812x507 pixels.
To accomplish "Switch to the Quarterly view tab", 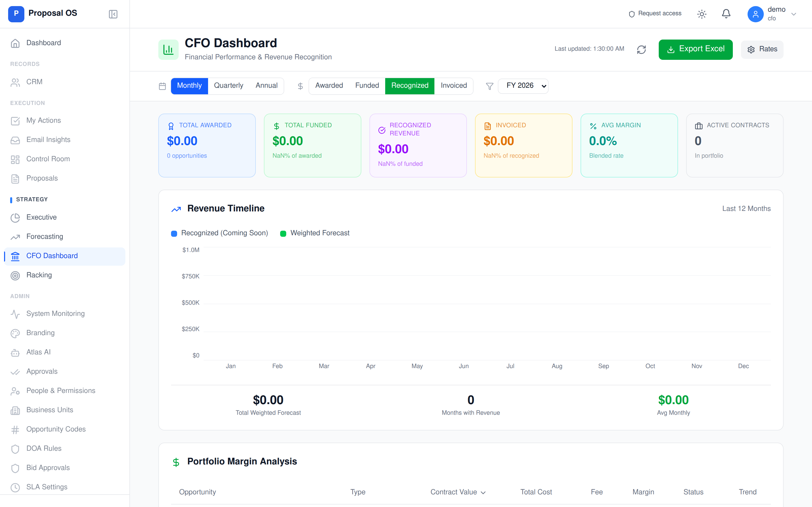I will point(228,85).
